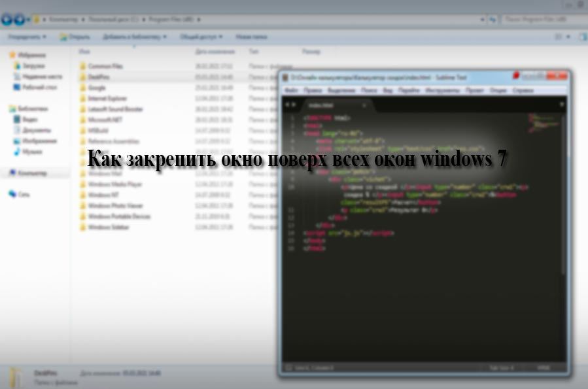The height and width of the screenshot is (389, 588).
Task: Click the Windows Sidebar folder icon
Action: point(83,227)
